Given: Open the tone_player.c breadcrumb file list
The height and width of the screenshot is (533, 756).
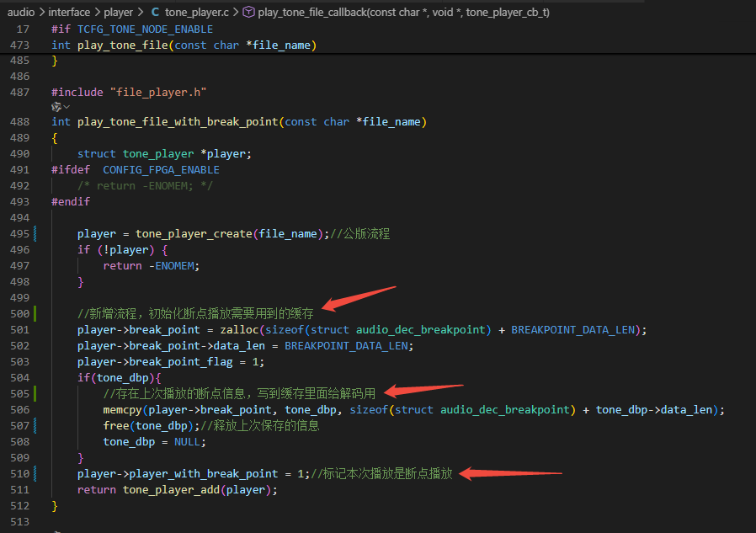Looking at the screenshot, I should pyautogui.click(x=197, y=12).
